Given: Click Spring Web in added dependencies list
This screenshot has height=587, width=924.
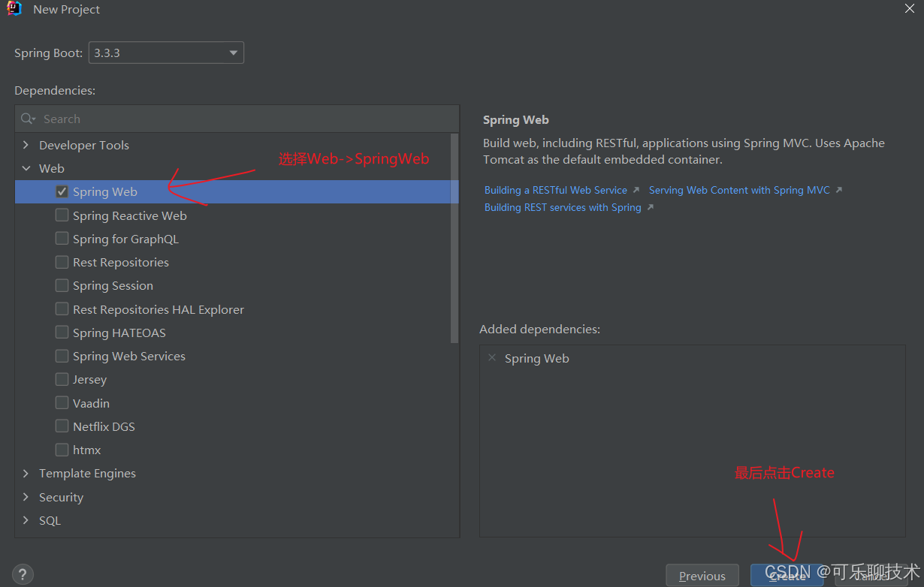Looking at the screenshot, I should click(x=537, y=358).
